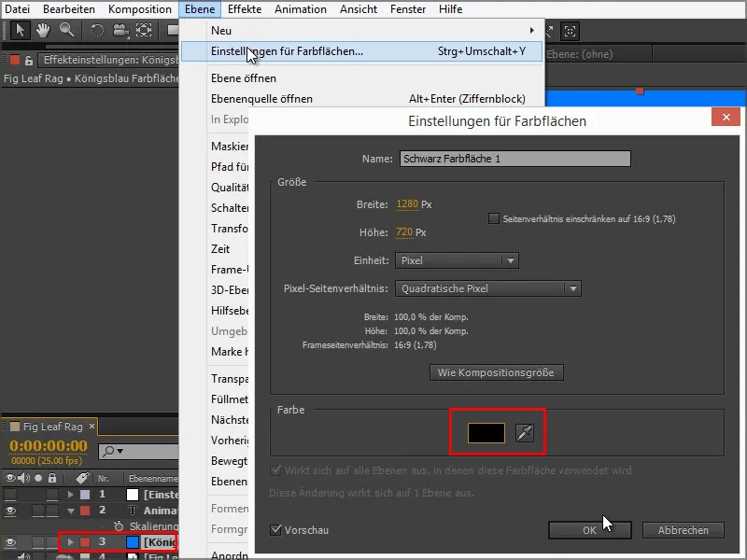The height and width of the screenshot is (560, 747).
Task: Toggle the lock box of layer 2
Action: tap(52, 511)
